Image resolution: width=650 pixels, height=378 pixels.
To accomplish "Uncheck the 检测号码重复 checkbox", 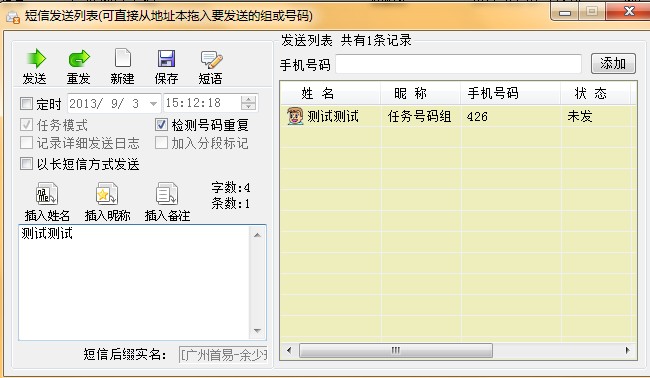I will click(x=161, y=124).
